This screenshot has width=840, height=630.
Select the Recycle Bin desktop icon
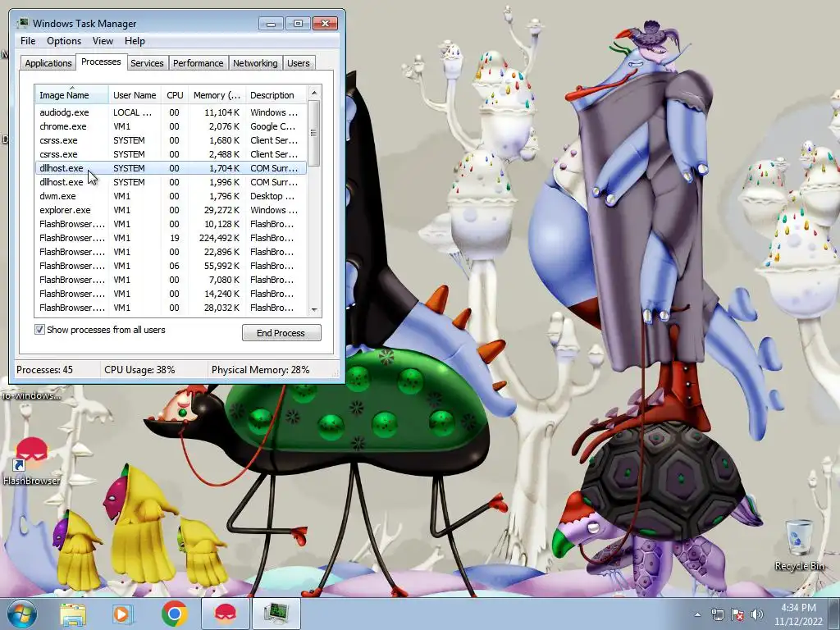(799, 545)
